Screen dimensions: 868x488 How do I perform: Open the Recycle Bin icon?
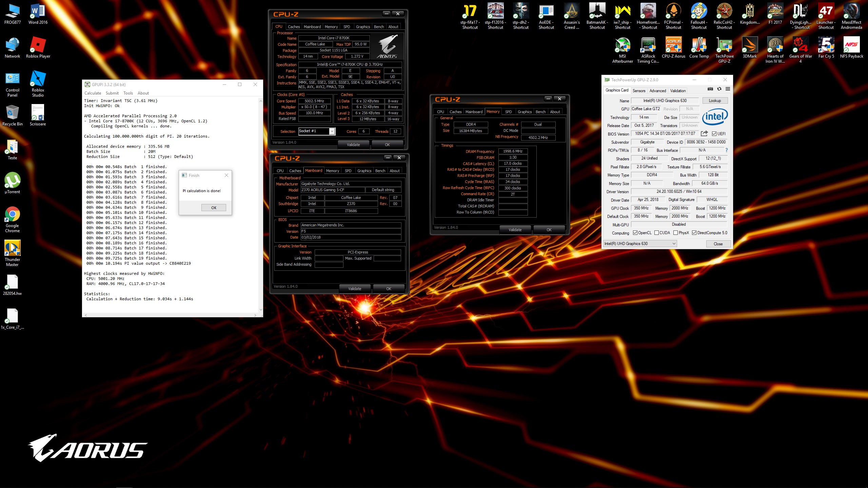tap(13, 116)
